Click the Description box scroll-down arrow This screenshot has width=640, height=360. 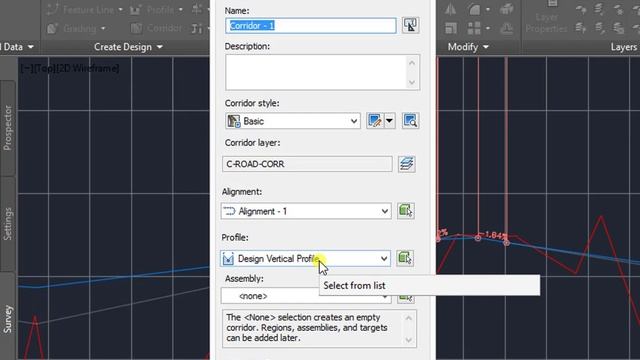(x=412, y=82)
